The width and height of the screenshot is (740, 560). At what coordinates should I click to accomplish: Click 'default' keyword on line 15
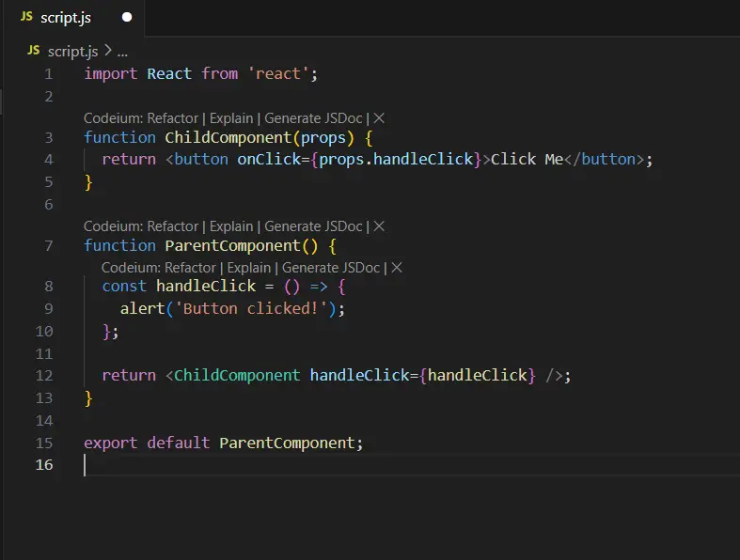179,443
